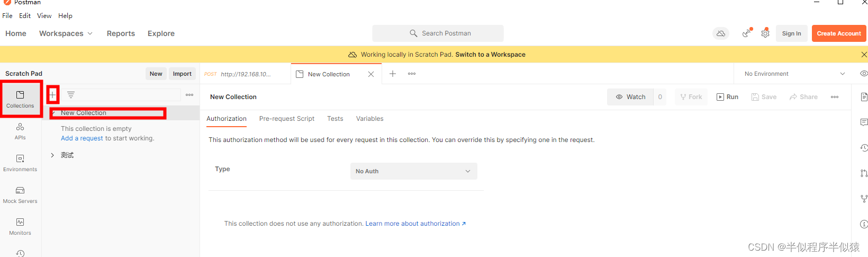Open collections list more options ellipsis
Viewport: 868px width, 257px height.
189,95
